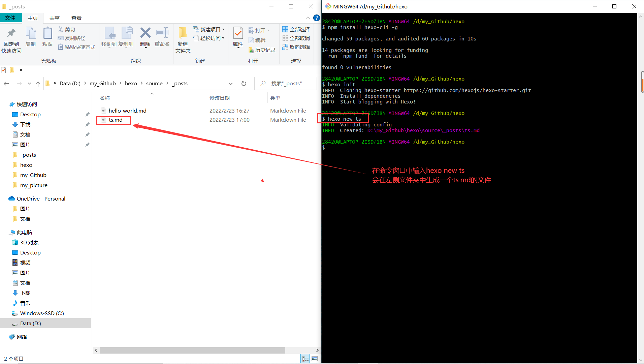Viewport: 644px width, 364px height.
Task: Click the Explorer horizontal scrollbar thumb
Action: tap(192, 351)
